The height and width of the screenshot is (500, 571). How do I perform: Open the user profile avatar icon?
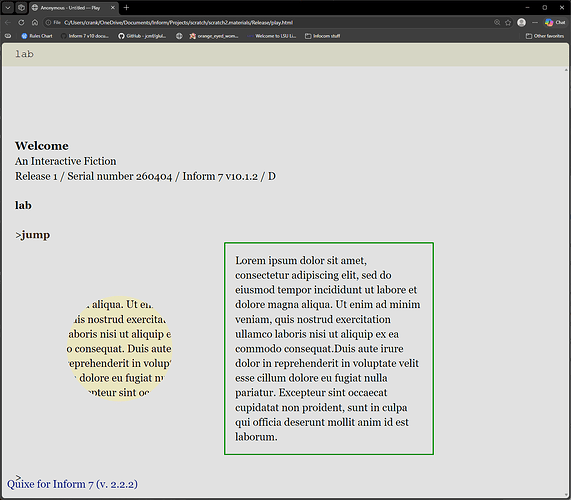pos(521,23)
